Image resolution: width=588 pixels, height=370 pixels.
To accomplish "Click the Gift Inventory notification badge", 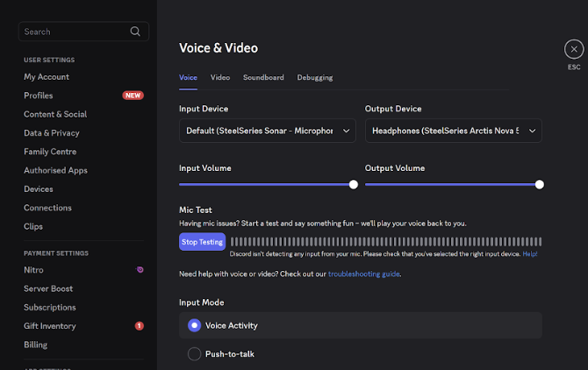I will [x=140, y=326].
